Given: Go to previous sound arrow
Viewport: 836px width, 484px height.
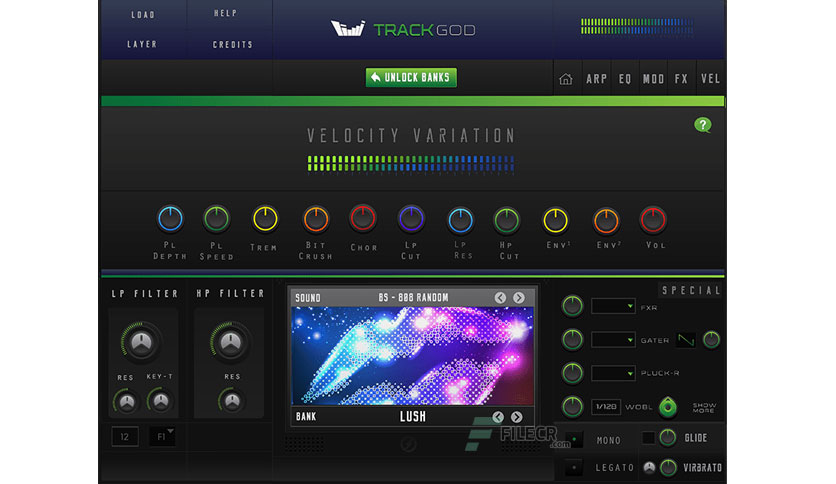Looking at the screenshot, I should tap(500, 298).
